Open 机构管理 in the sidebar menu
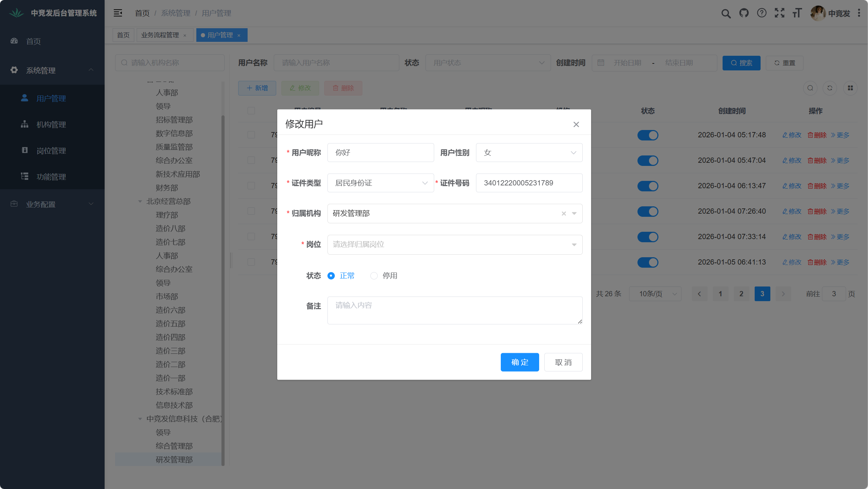The image size is (868, 489). (51, 124)
